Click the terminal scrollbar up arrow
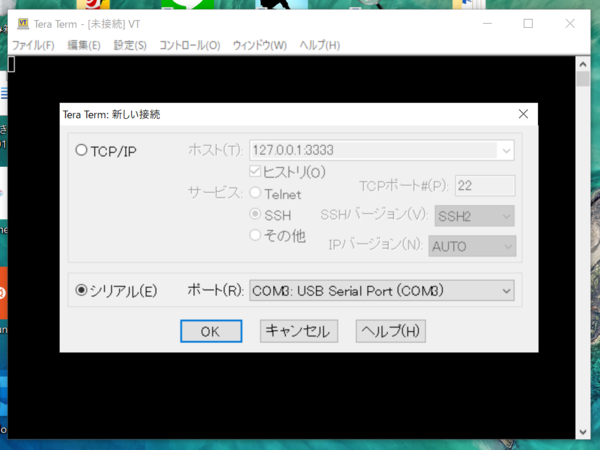Viewport: 600px width, 450px height. point(583,64)
